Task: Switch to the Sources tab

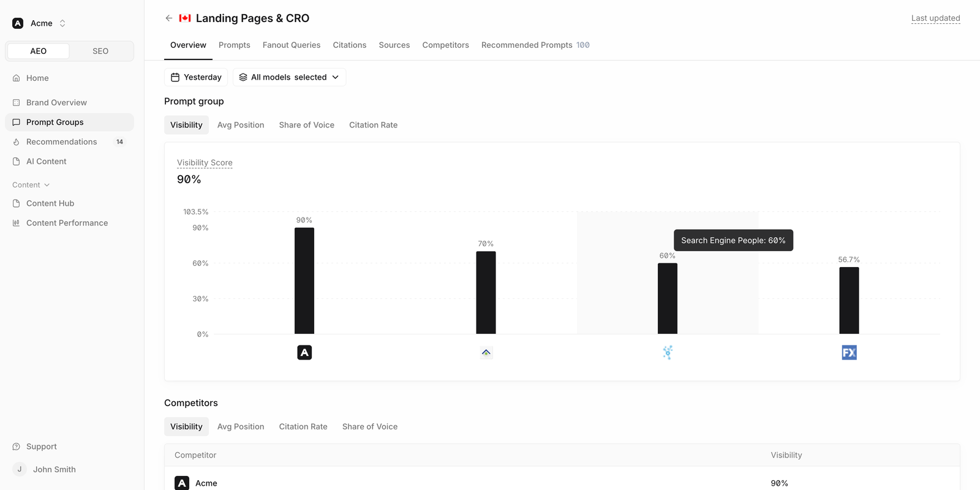Action: point(394,45)
